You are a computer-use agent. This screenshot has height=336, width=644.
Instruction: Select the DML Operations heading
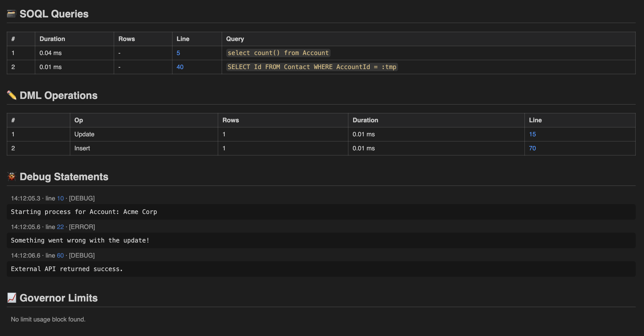58,95
